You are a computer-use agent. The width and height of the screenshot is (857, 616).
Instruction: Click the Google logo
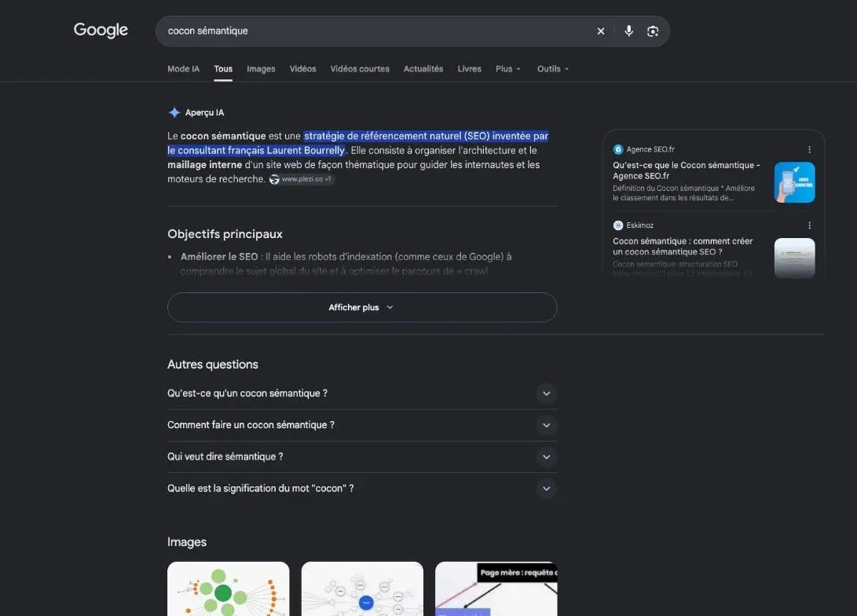point(101,30)
